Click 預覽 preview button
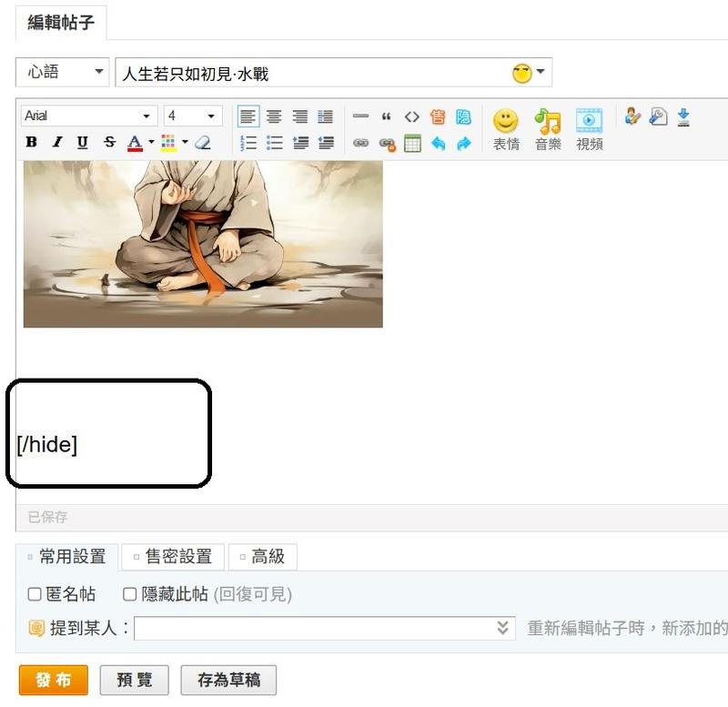The height and width of the screenshot is (707, 728). click(x=134, y=680)
